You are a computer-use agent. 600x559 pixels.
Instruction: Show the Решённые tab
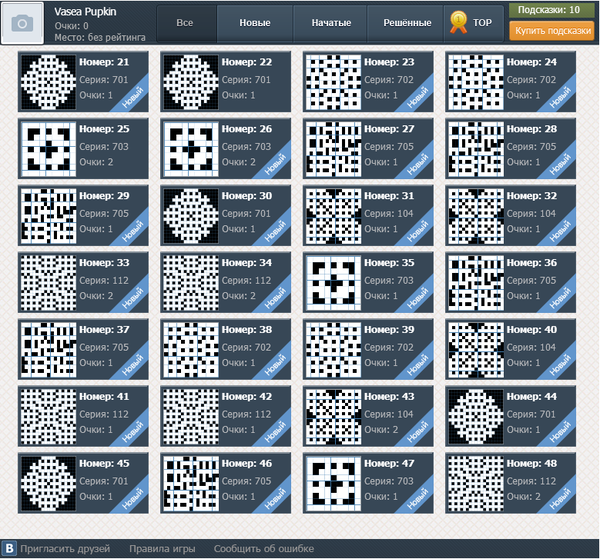408,22
